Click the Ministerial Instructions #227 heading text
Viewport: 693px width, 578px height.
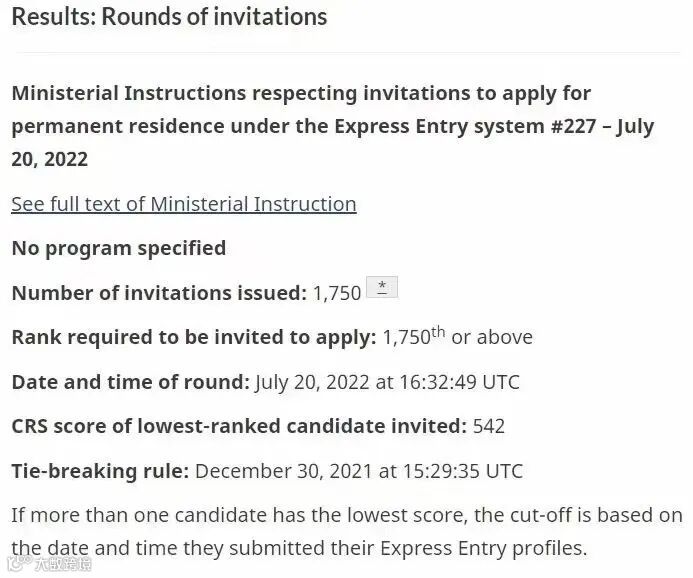[333, 126]
